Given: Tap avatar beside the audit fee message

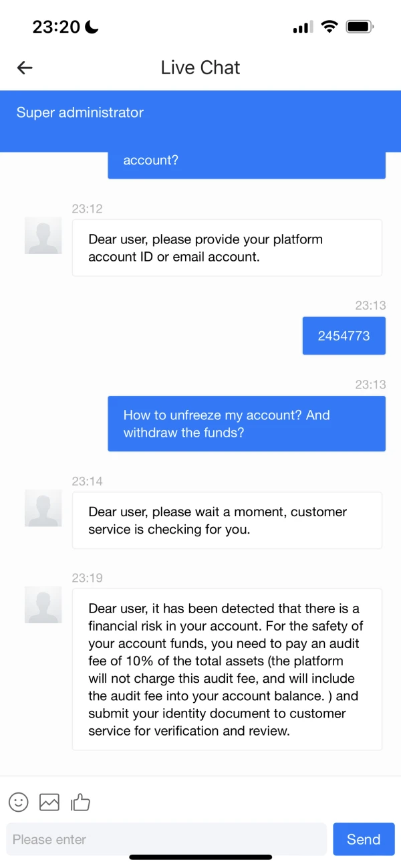Looking at the screenshot, I should (43, 605).
